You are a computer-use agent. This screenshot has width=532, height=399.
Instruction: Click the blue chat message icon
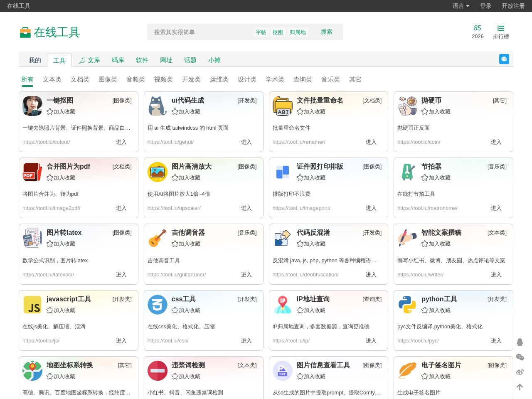pos(504,59)
